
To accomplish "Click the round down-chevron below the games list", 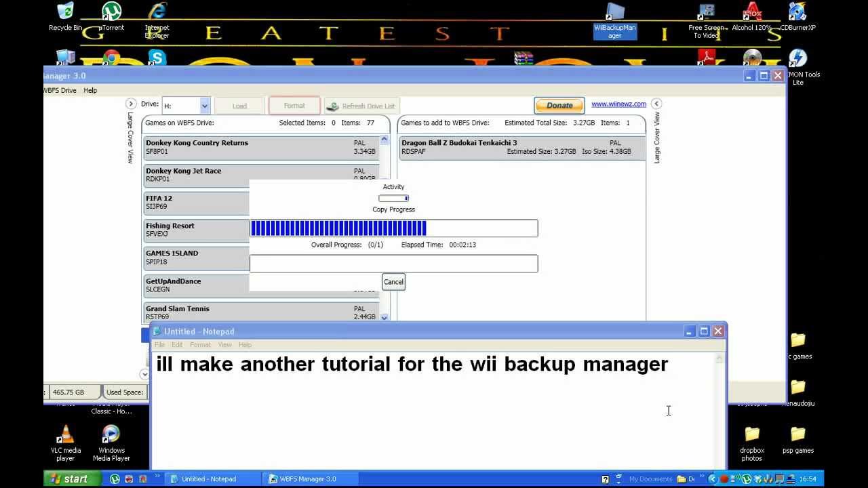I will [x=144, y=374].
